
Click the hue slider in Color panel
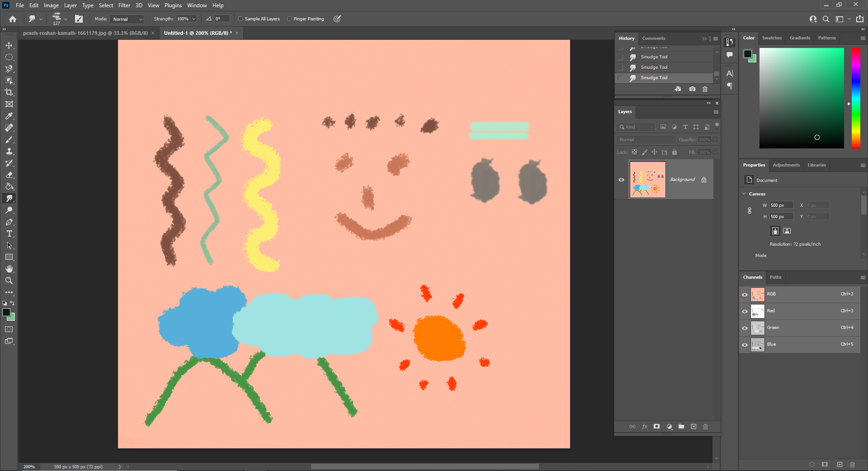pyautogui.click(x=856, y=98)
